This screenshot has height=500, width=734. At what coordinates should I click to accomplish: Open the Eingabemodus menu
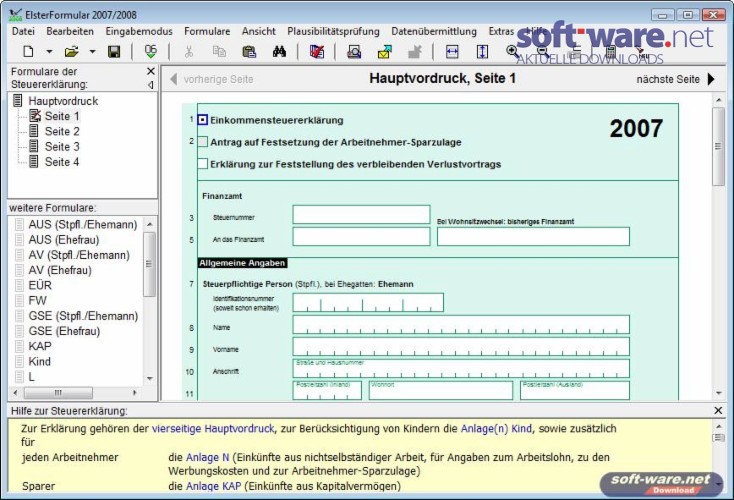pyautogui.click(x=139, y=31)
